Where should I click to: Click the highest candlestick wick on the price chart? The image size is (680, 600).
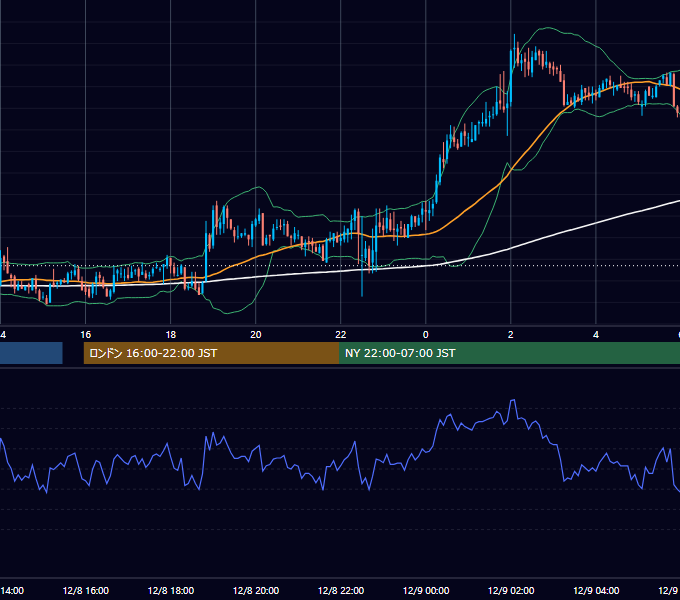(x=514, y=39)
